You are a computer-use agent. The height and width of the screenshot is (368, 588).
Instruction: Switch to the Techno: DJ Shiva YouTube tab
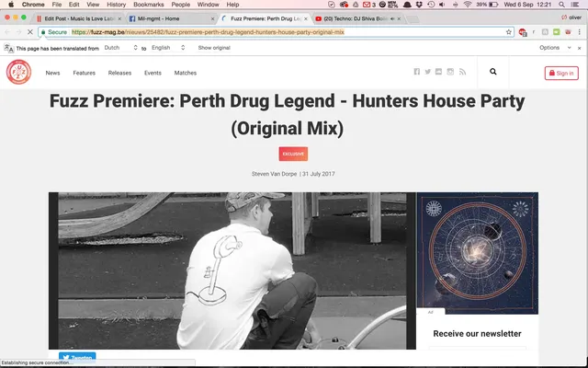tap(357, 18)
